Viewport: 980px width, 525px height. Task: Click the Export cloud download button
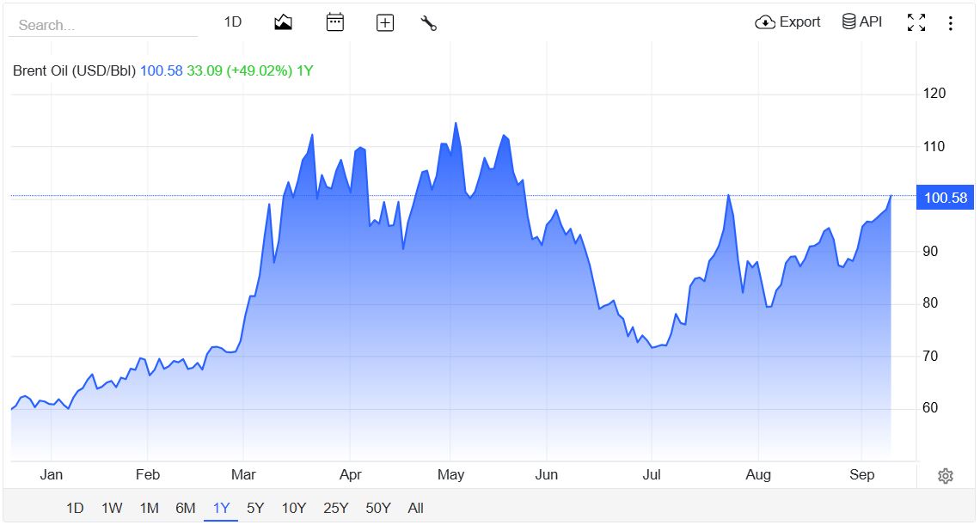(787, 21)
